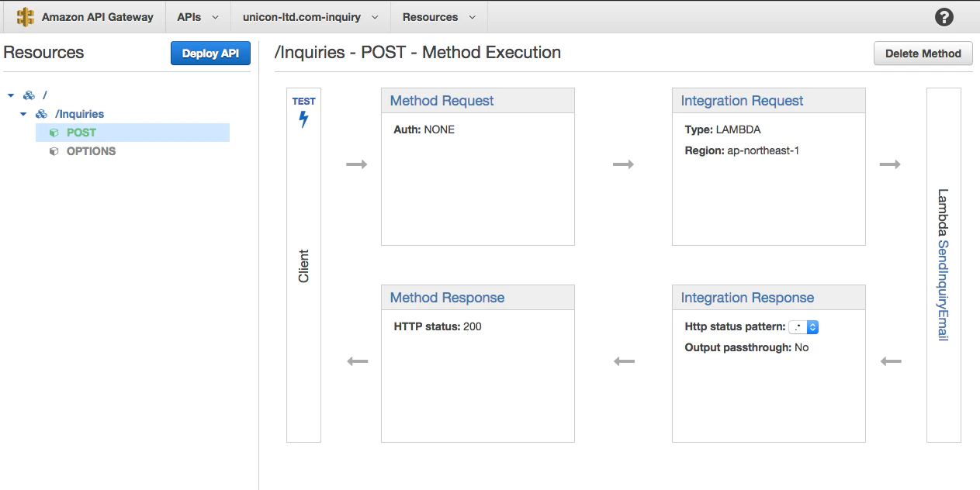The width and height of the screenshot is (980, 490).
Task: Click the Auth: NONE text
Action: 424,129
